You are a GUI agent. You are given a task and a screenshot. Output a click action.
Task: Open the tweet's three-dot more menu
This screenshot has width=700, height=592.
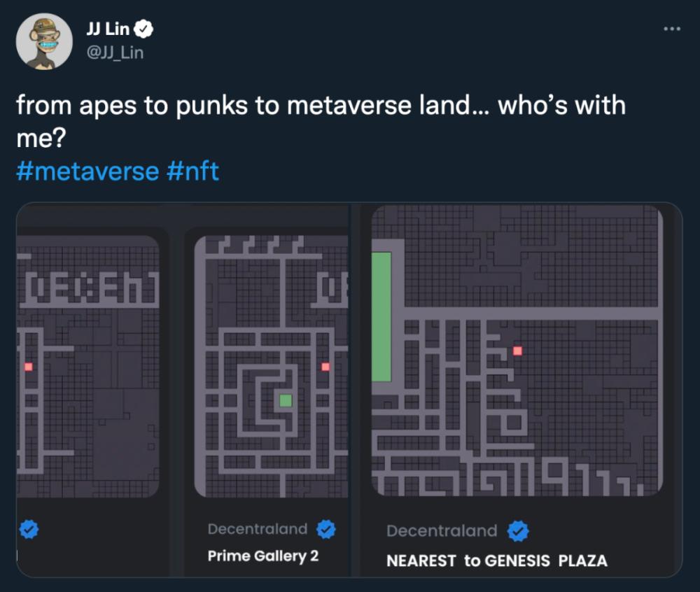point(671,28)
